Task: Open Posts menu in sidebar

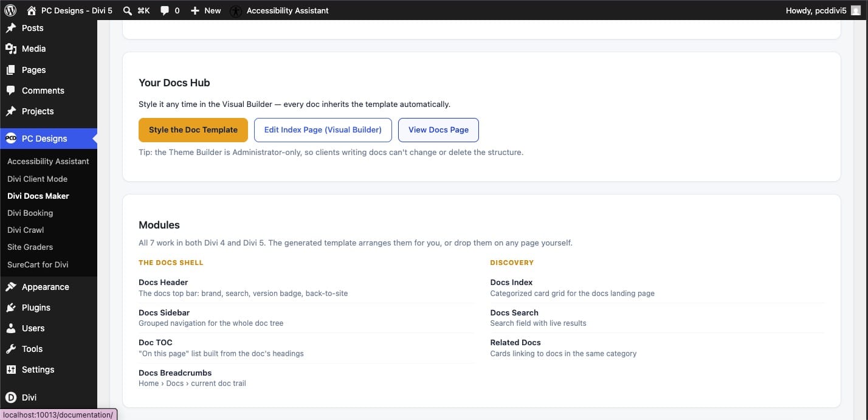Action: coord(33,28)
